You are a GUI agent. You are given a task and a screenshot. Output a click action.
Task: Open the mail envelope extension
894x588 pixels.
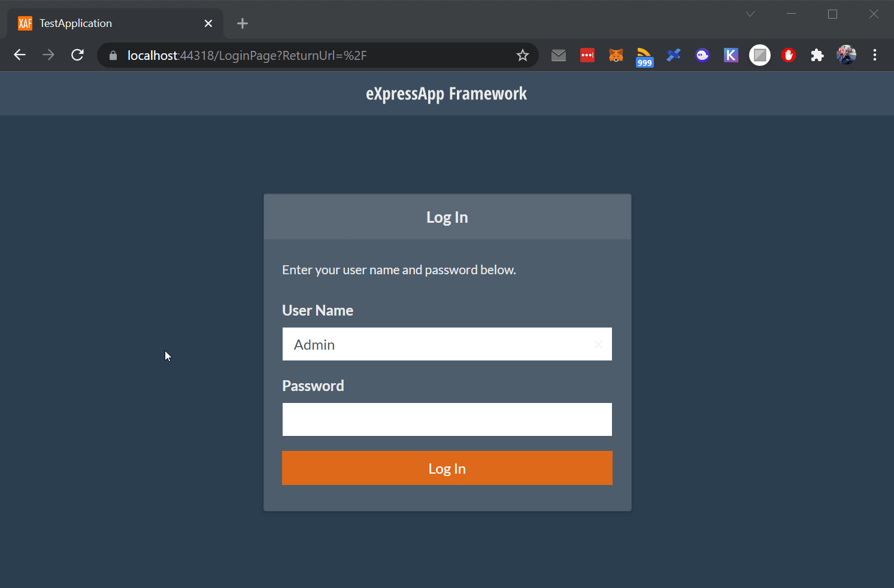coord(559,55)
